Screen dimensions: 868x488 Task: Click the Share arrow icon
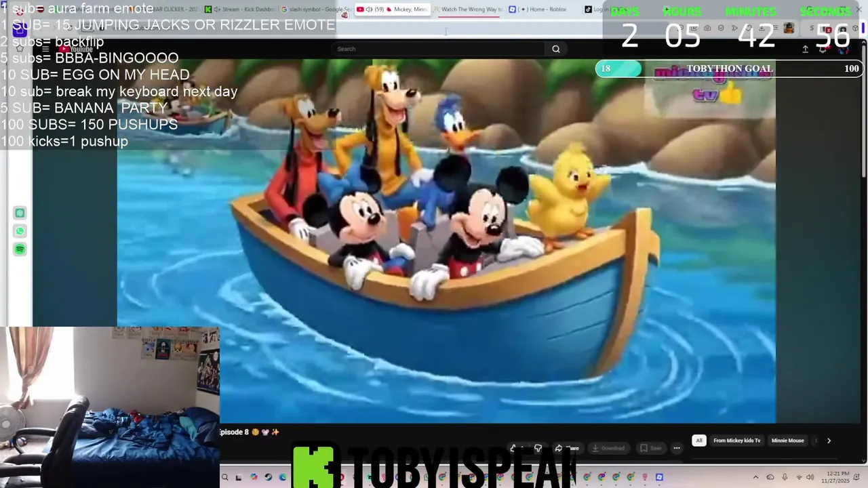tap(559, 448)
